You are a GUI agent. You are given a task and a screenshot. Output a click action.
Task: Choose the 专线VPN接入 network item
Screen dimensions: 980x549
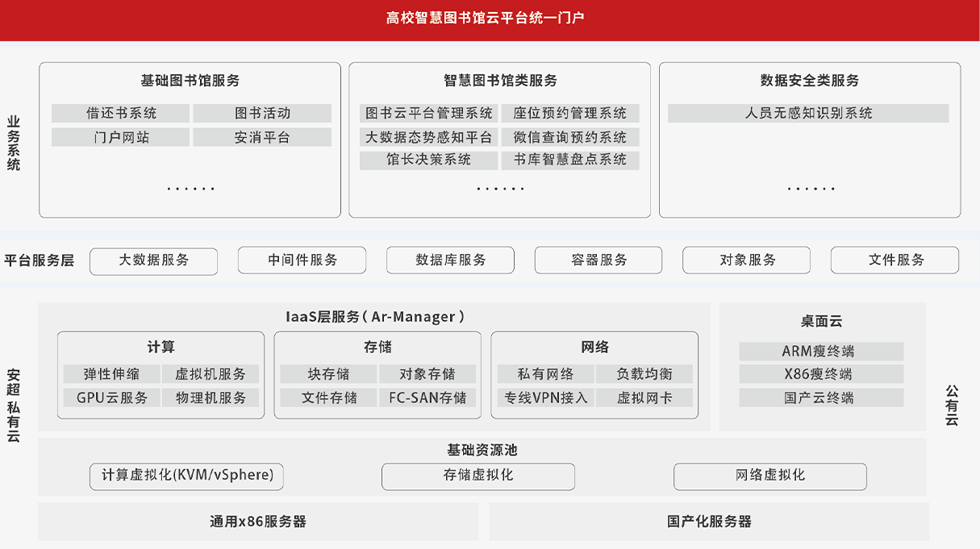[545, 398]
